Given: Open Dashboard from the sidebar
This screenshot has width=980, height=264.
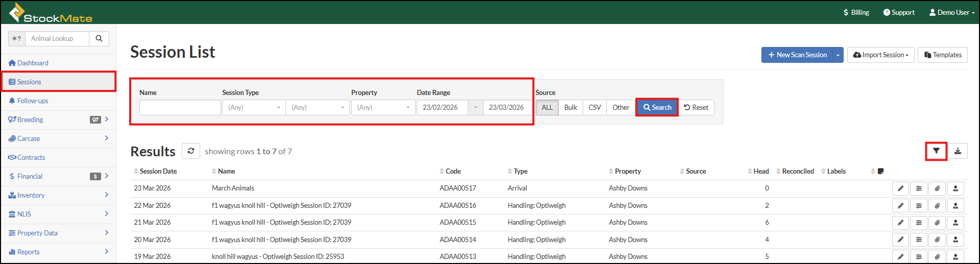Looking at the screenshot, I should pos(33,63).
